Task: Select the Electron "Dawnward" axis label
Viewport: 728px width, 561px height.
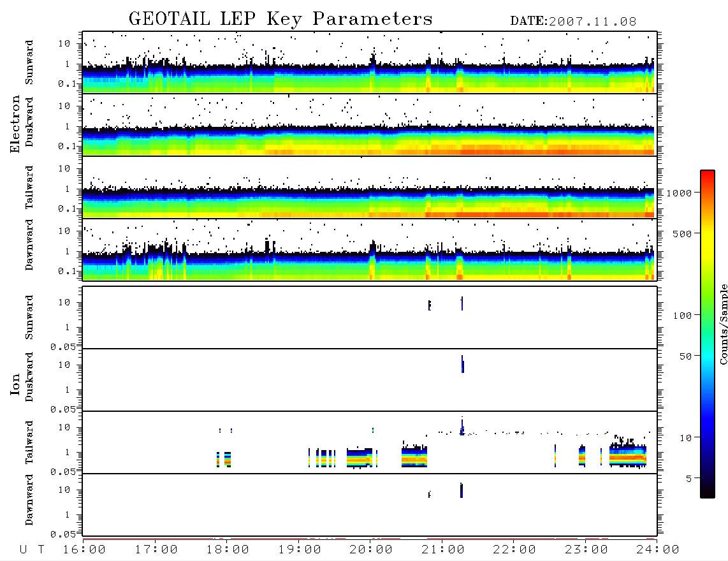Action: point(29,245)
